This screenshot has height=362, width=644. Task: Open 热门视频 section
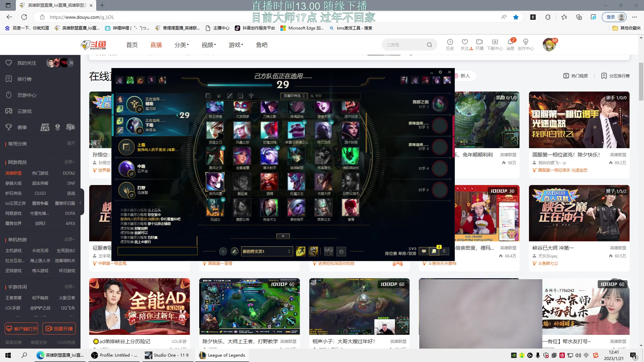[576, 76]
